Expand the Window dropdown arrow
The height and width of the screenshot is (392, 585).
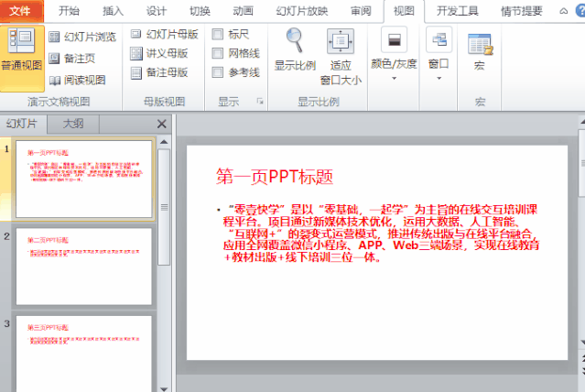(x=439, y=79)
